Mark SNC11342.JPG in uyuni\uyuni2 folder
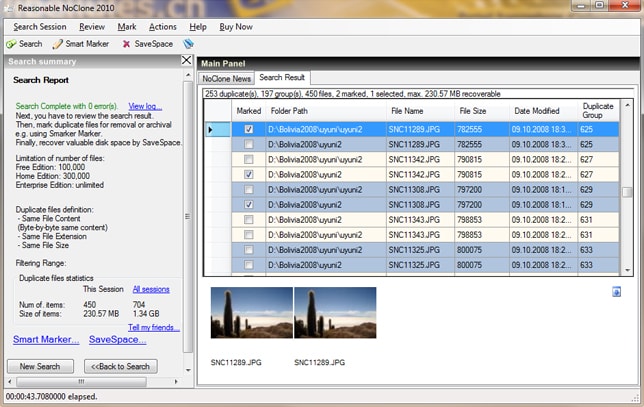The width and height of the screenshot is (644, 407). click(x=248, y=159)
